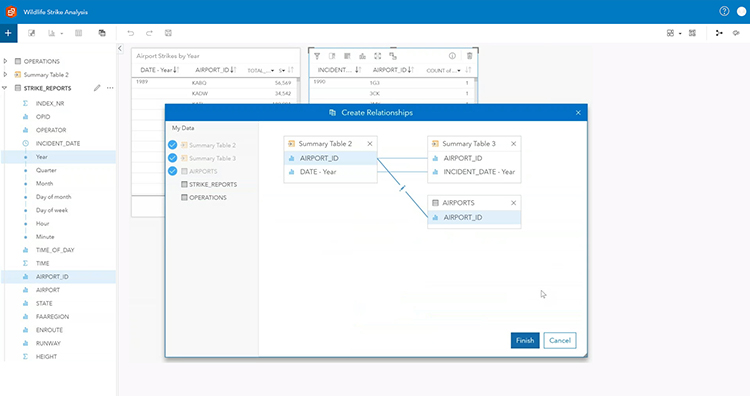Rename STRIKE_REPORTS using pencil icon

pyautogui.click(x=97, y=88)
